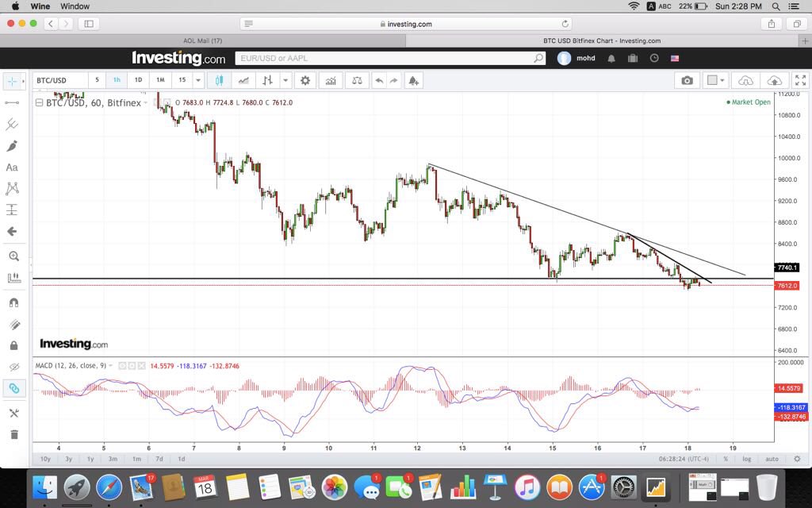The width and height of the screenshot is (812, 508).
Task: Select the pitchfork drawing tool
Action: (12, 124)
